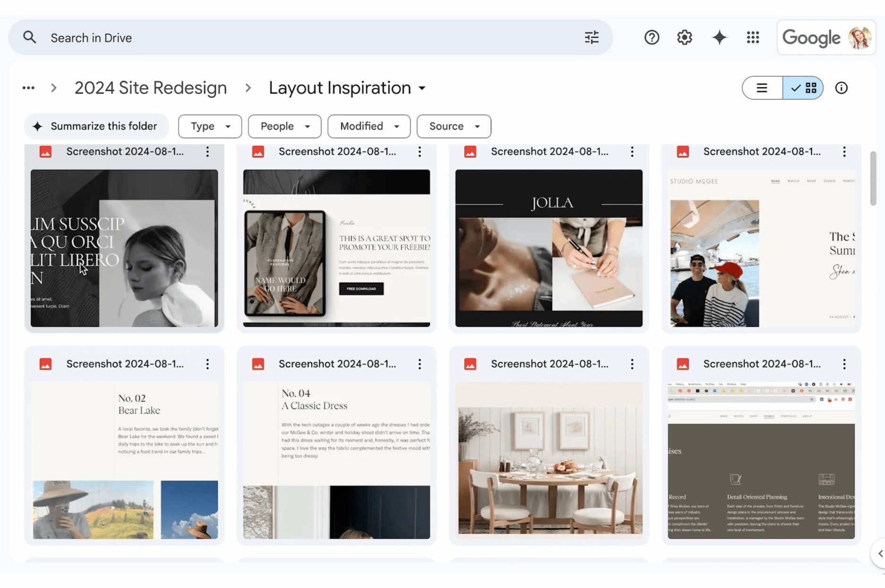
Task: Open more actions for Bear Lake screenshot
Action: 207,364
